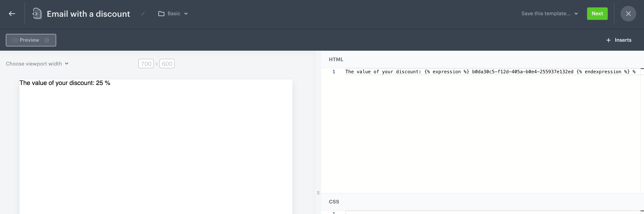
Task: Switch to the HTML code section
Action: (336, 59)
